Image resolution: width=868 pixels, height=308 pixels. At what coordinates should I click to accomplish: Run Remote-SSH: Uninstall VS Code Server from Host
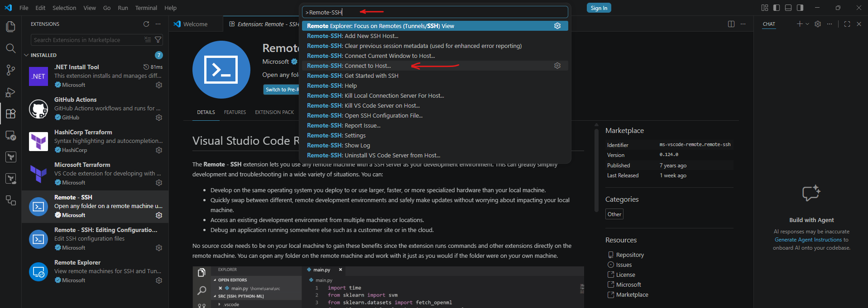(x=435, y=155)
